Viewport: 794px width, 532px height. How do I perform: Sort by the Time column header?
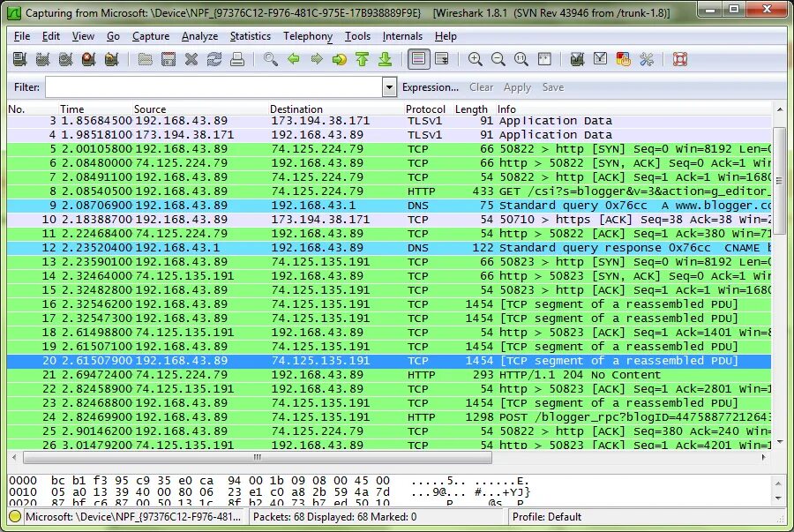[95, 109]
